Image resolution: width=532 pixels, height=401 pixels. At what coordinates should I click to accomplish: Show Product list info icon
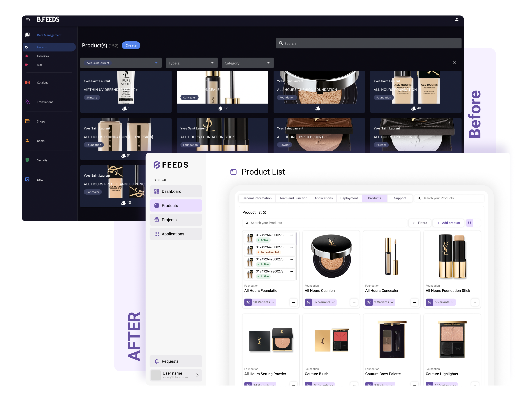coord(264,213)
